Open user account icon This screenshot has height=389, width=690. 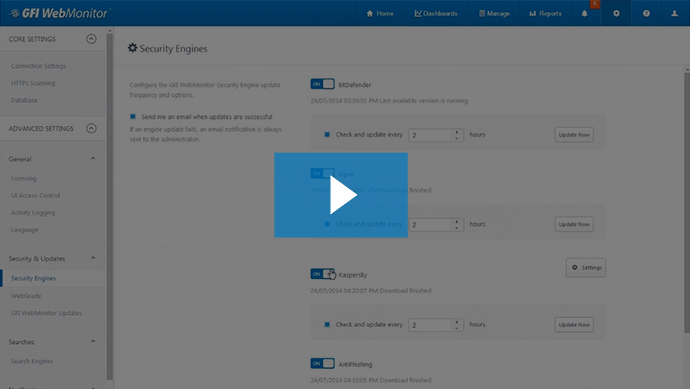click(x=674, y=14)
